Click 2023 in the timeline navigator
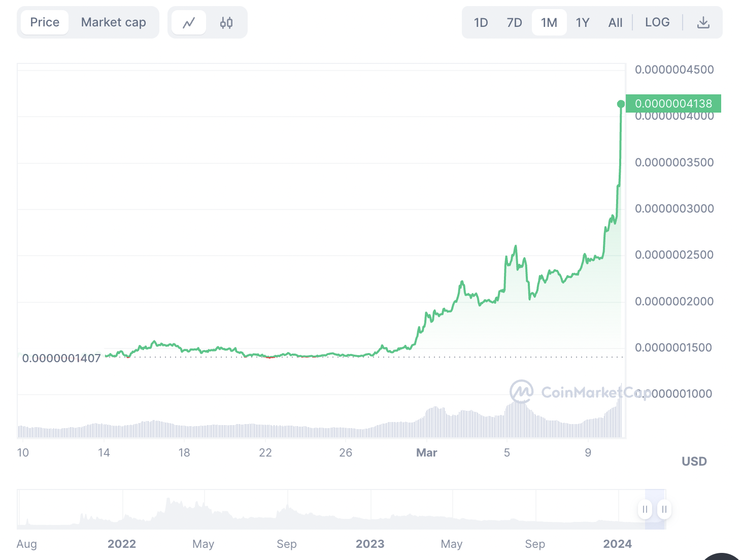The height and width of the screenshot is (560, 743). click(x=370, y=544)
